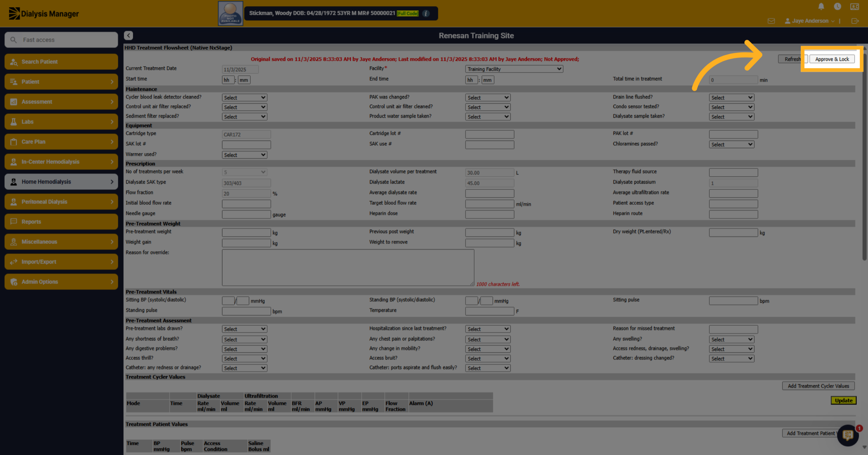This screenshot has height=455, width=868.
Task: Expand the Assessment sidebar menu
Action: coord(61,102)
